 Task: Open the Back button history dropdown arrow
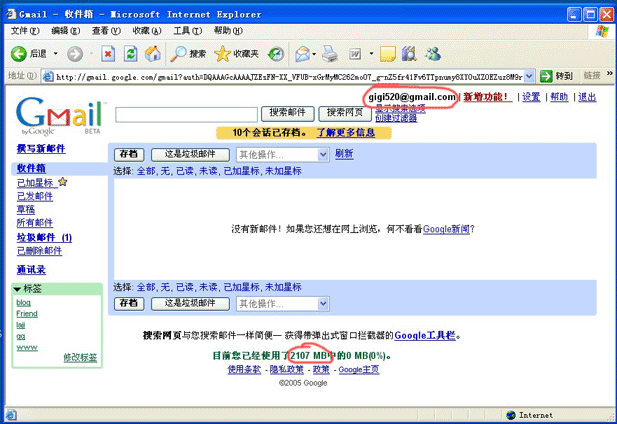click(x=55, y=53)
